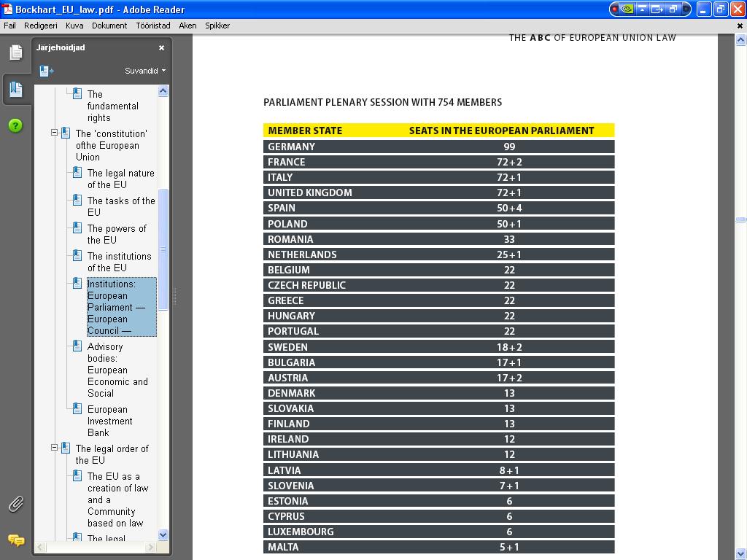Viewport: 747px width, 560px height.
Task: Open the Fail menu
Action: pos(10,26)
